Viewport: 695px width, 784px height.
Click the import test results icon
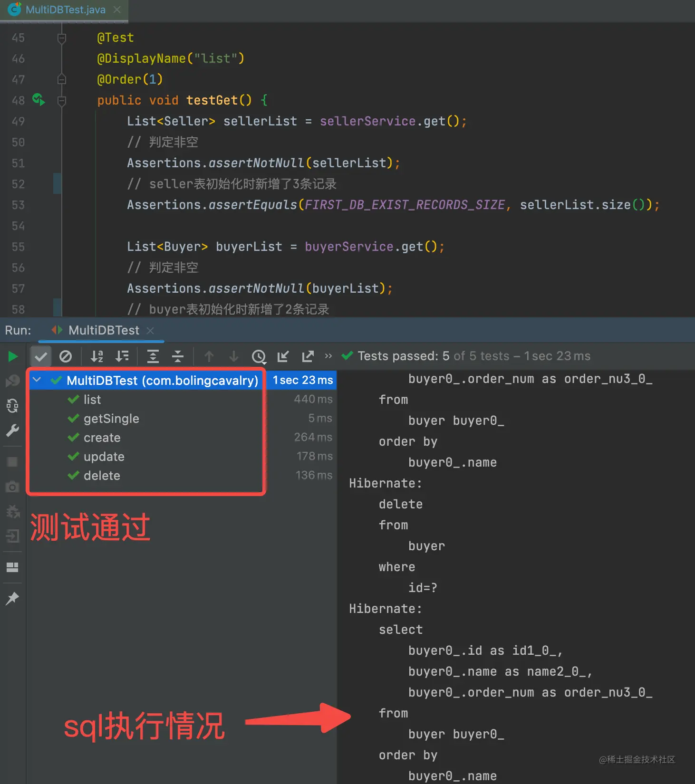coord(283,356)
